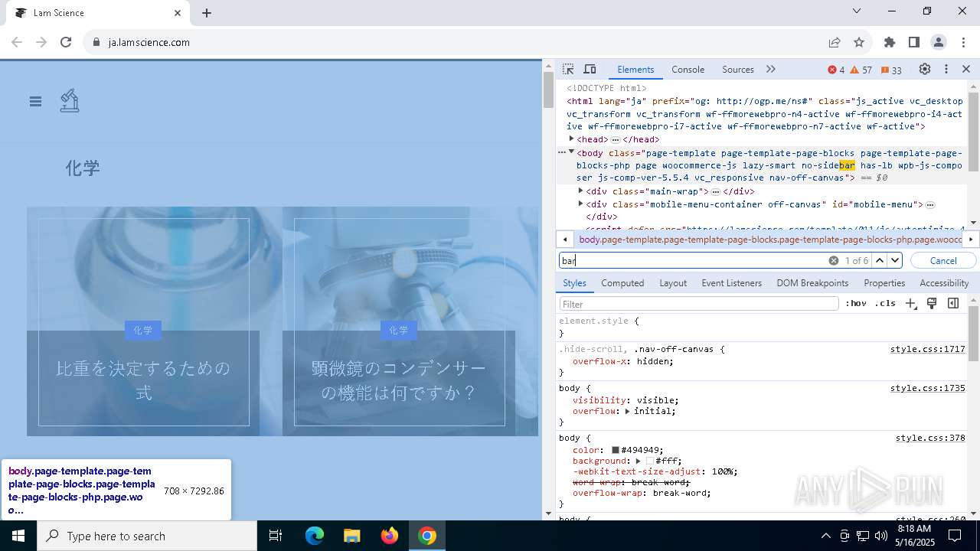The image size is (980, 551).
Task: Toggle rendering emulations paintbrush icon
Action: pyautogui.click(x=932, y=304)
